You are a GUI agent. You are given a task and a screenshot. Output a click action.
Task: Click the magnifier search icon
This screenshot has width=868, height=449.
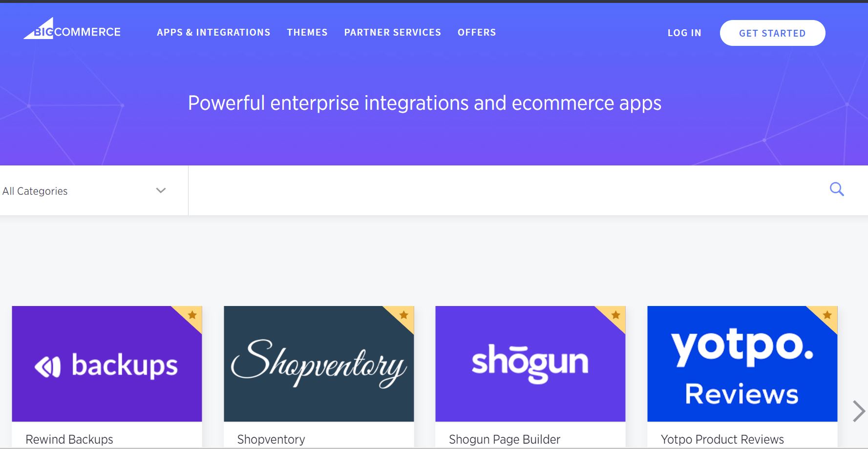tap(837, 189)
